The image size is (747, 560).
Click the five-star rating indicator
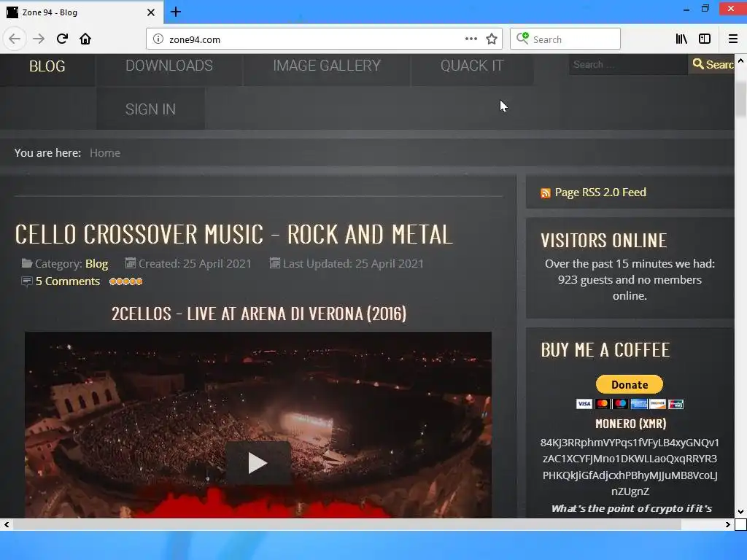click(125, 281)
